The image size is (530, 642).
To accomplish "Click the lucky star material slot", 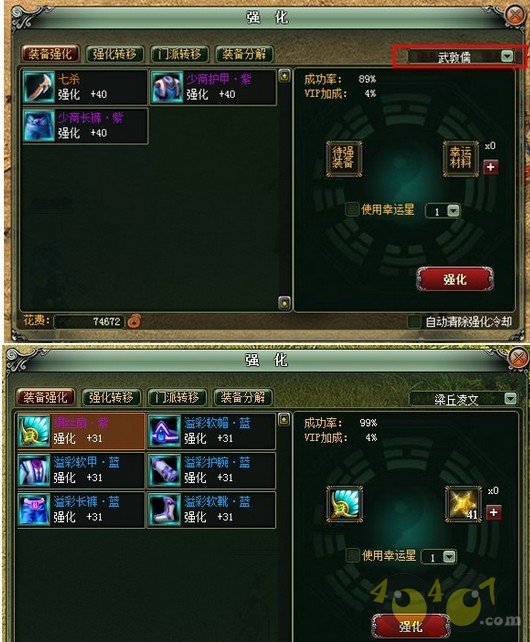I will [x=463, y=504].
